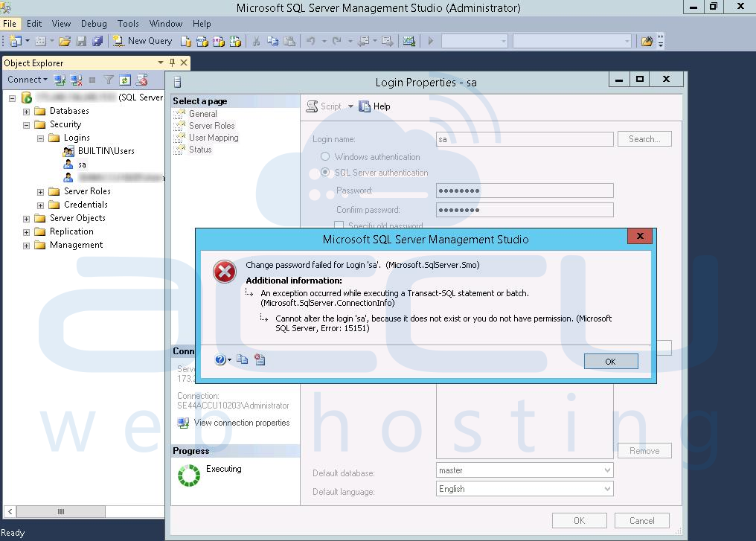Expand the Server Roles tree node
The height and width of the screenshot is (541, 756).
(40, 192)
